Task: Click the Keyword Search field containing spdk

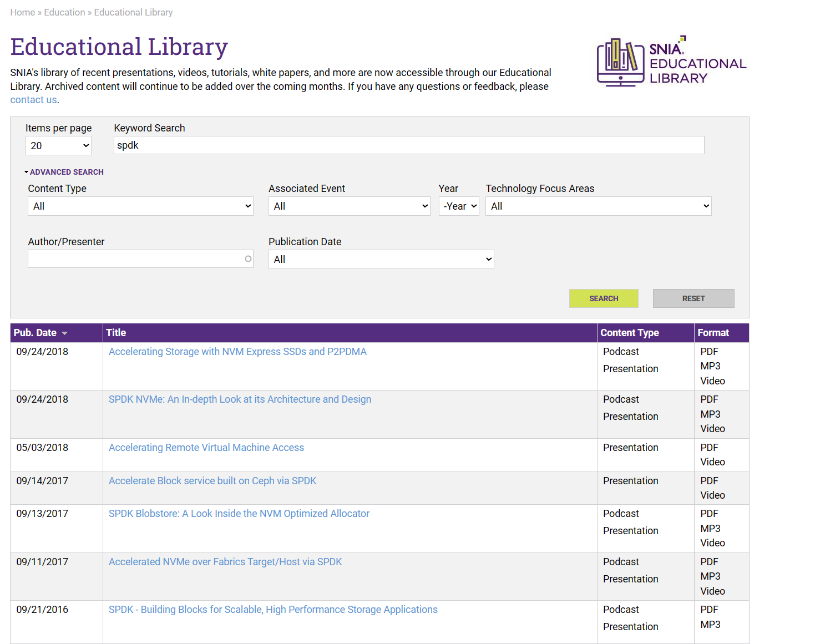Action: (409, 145)
